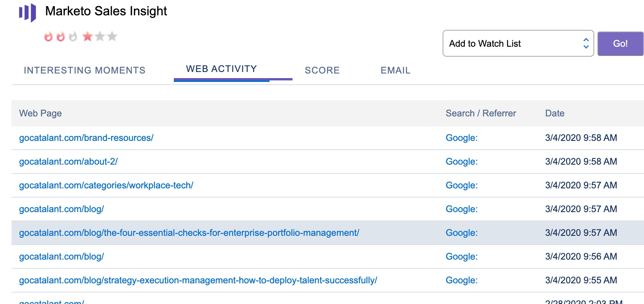Open the gocatalant.com/brand-resources/ link
The width and height of the screenshot is (644, 304).
(x=86, y=138)
